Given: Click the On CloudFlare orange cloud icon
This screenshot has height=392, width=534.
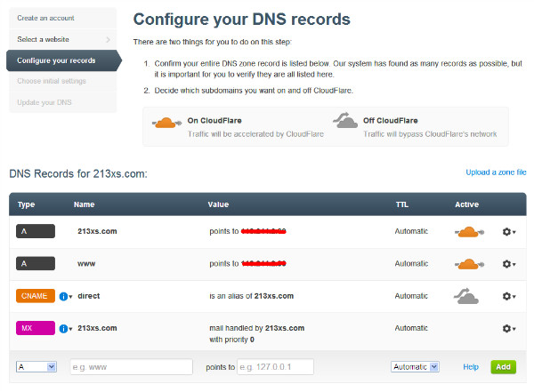Looking at the screenshot, I should pyautogui.click(x=166, y=123).
